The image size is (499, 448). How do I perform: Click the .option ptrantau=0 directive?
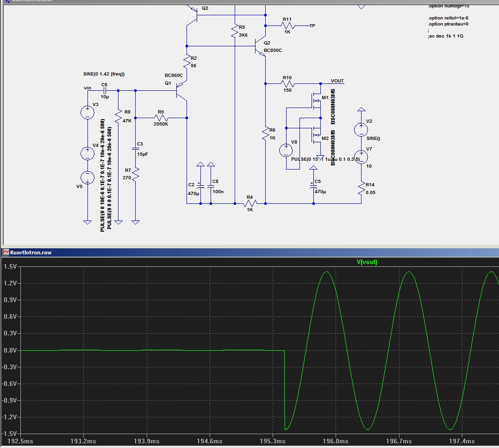(448, 24)
